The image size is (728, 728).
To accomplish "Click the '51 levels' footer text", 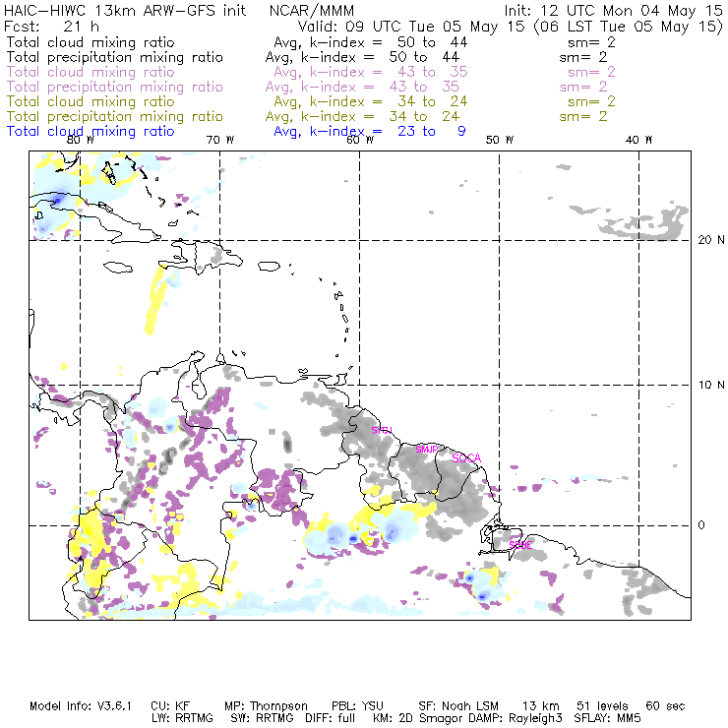I will 603,706.
